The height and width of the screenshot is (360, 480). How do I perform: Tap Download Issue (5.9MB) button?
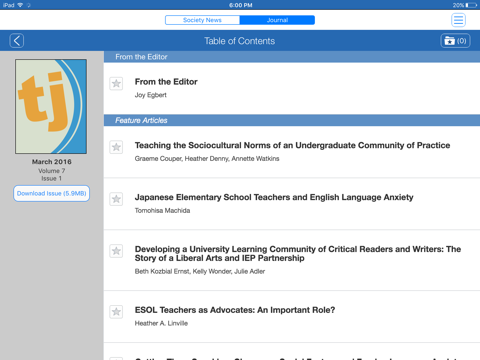pyautogui.click(x=52, y=193)
